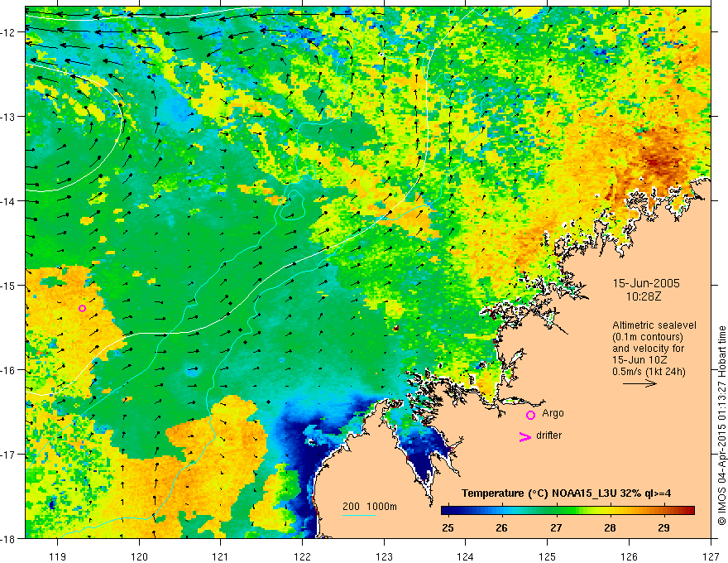Click the latitude label -13
Viewport: 728px width, 563px height.
pos(9,117)
